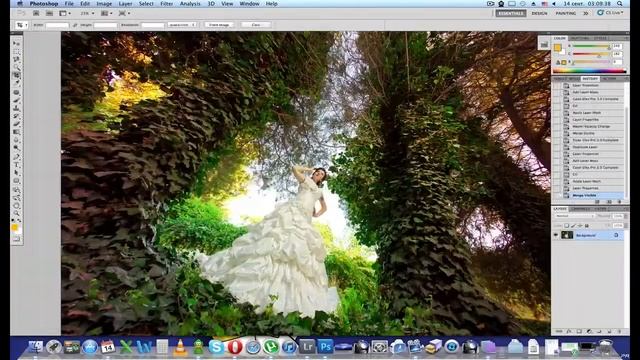The image size is (640, 360).
Task: Select the Gradient tool
Action: 16,132
